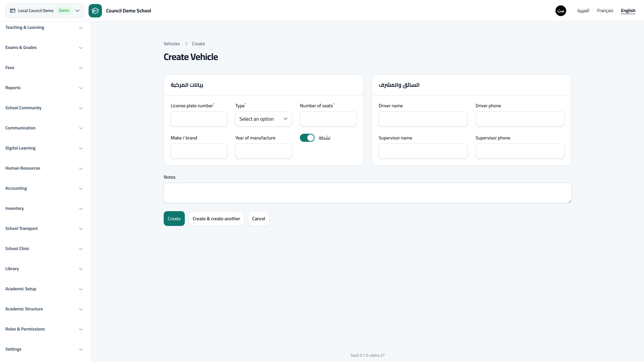Screen dimensions: 644x362
Task: Expand the Library sidebar group
Action: (44, 269)
